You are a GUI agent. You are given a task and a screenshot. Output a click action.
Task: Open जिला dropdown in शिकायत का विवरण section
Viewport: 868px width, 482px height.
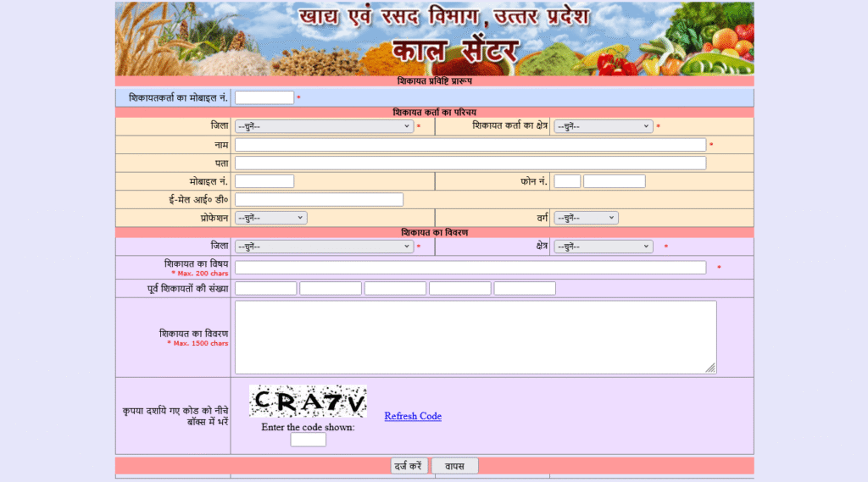pos(324,247)
